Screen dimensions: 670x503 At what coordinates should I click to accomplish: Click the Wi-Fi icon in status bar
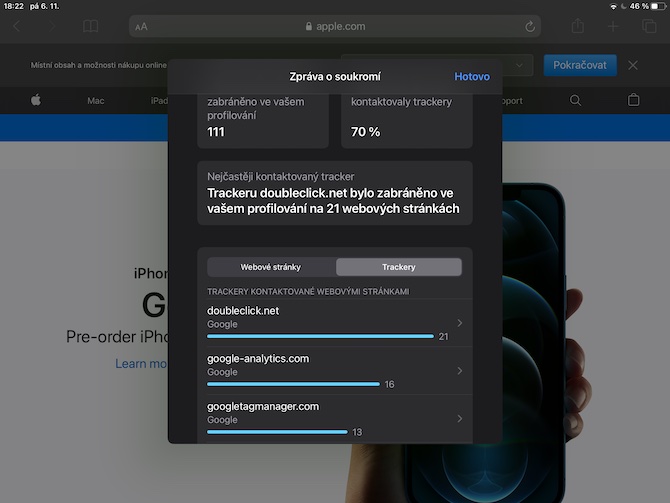click(x=613, y=6)
